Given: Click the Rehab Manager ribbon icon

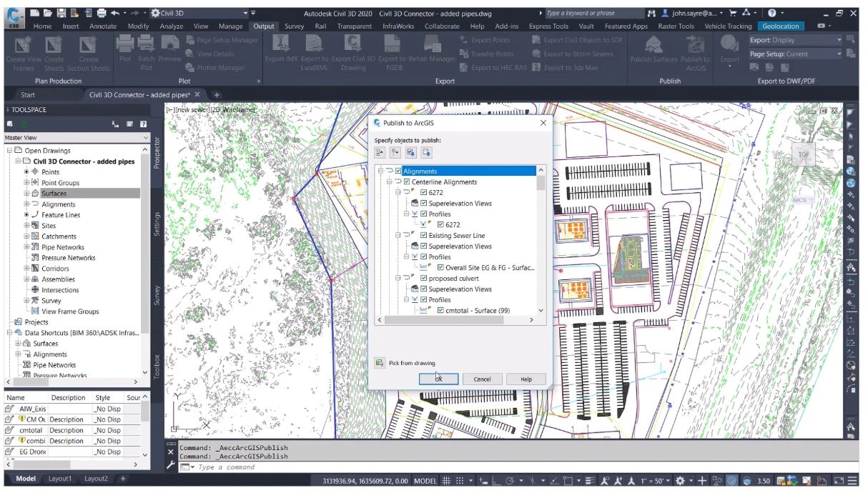Looking at the screenshot, I should (432, 45).
